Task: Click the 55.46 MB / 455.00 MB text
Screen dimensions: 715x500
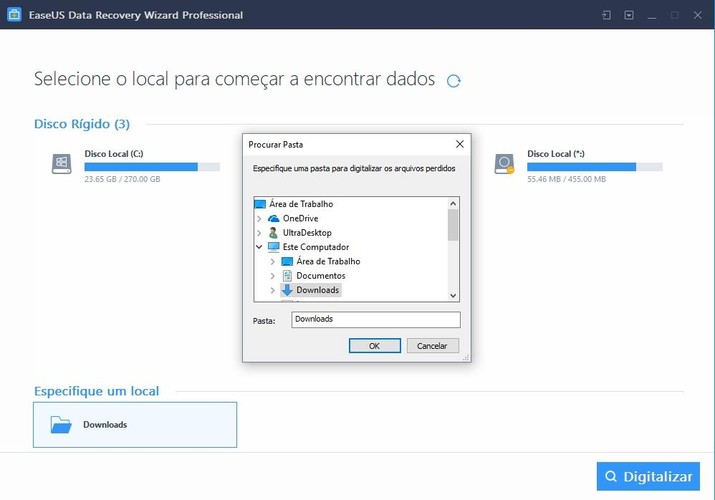Action: [x=566, y=179]
